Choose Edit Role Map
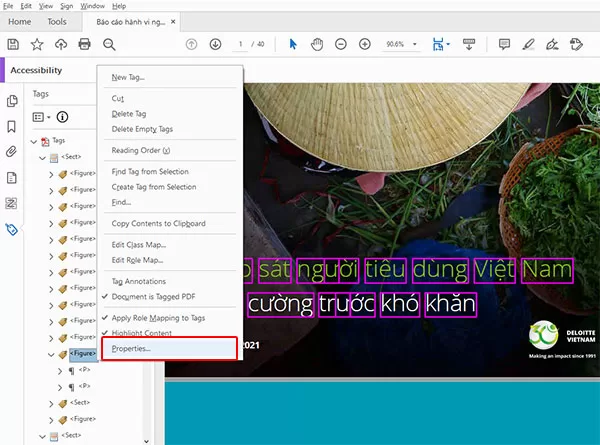Viewport: 600px width, 445px height. [137, 260]
